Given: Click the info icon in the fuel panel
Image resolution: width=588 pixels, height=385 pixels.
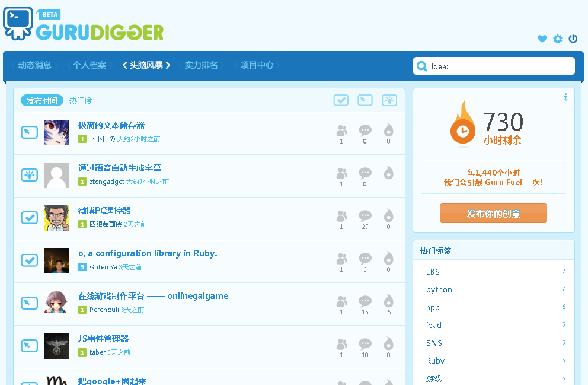Looking at the screenshot, I should (x=565, y=97).
